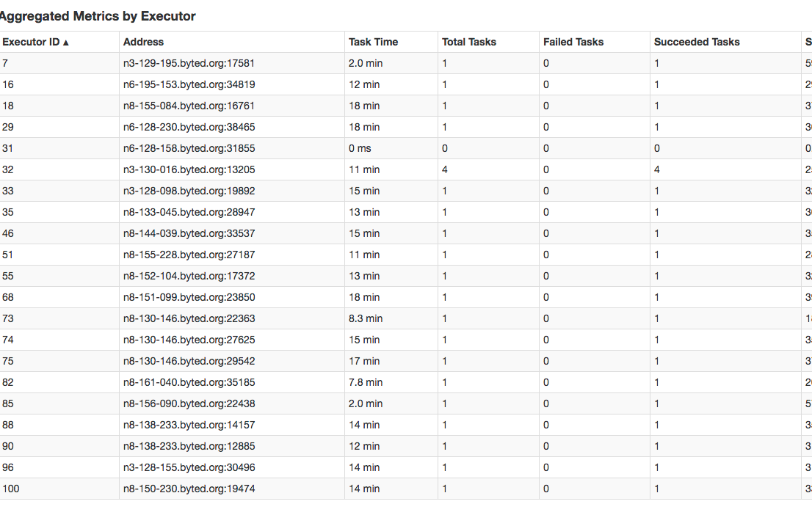
Task: Select address n8-152-104.byted.org:17372
Action: click(189, 276)
